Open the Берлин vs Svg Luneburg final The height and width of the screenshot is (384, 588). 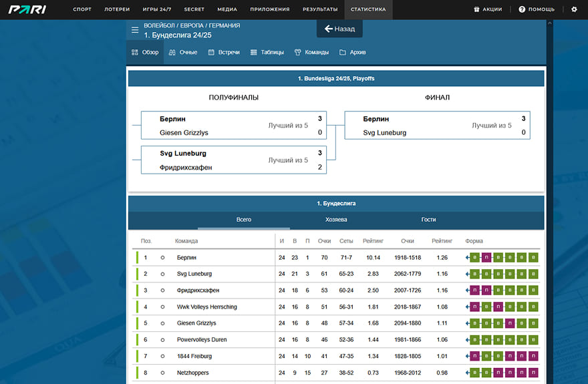pyautogui.click(x=437, y=126)
